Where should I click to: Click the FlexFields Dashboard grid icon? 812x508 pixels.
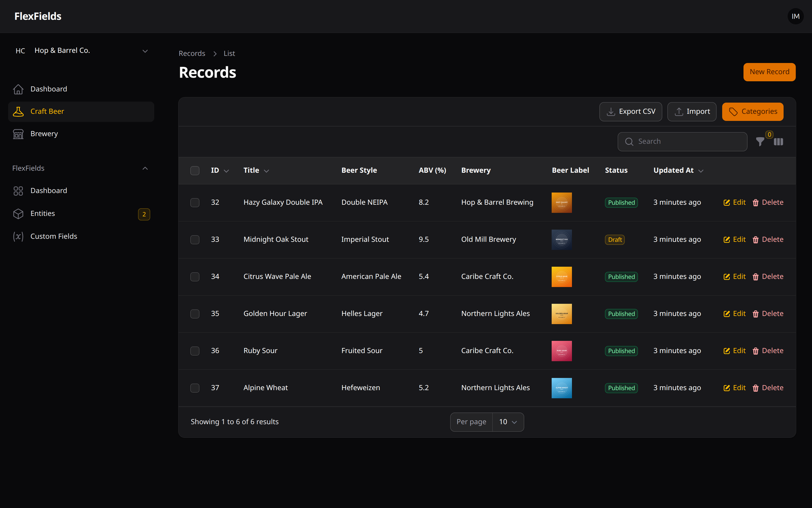[18, 191]
